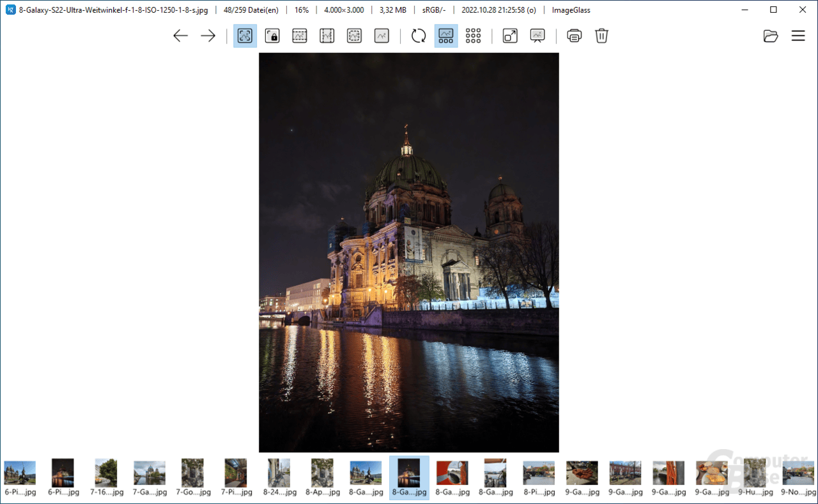818x504 pixels.
Task: Click the 16% zoom level indicator
Action: tap(301, 10)
